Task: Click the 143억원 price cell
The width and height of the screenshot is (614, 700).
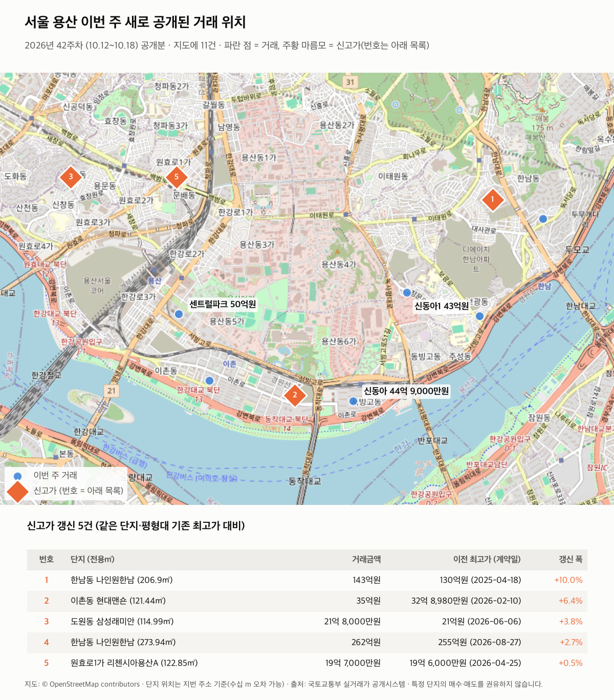Action: [x=366, y=580]
